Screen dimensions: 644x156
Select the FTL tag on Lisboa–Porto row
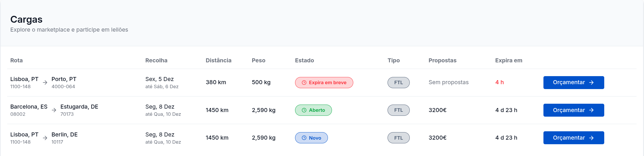398,82
